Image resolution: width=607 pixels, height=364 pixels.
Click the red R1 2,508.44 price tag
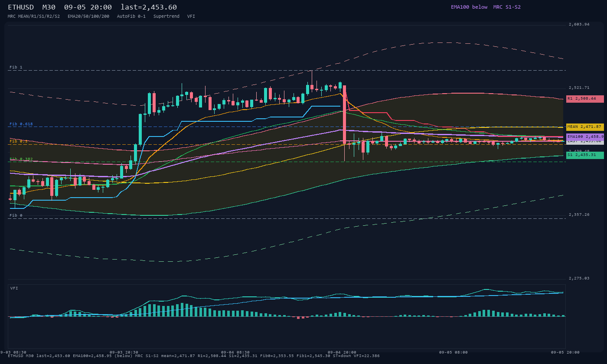click(585, 99)
